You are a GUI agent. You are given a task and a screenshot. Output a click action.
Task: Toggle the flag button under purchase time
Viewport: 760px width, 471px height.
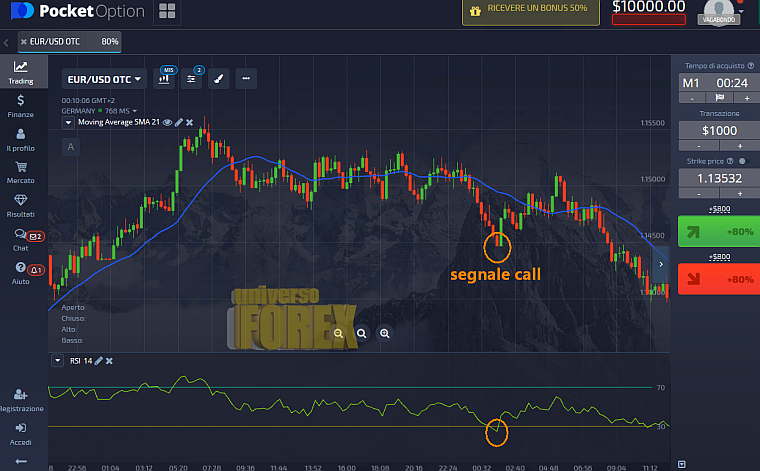click(717, 97)
